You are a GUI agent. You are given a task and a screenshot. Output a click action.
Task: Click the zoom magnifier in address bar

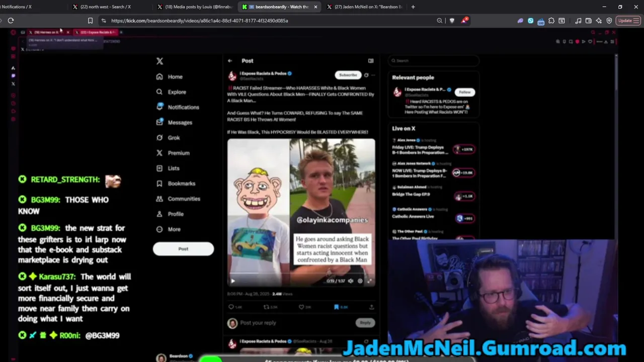(440, 21)
